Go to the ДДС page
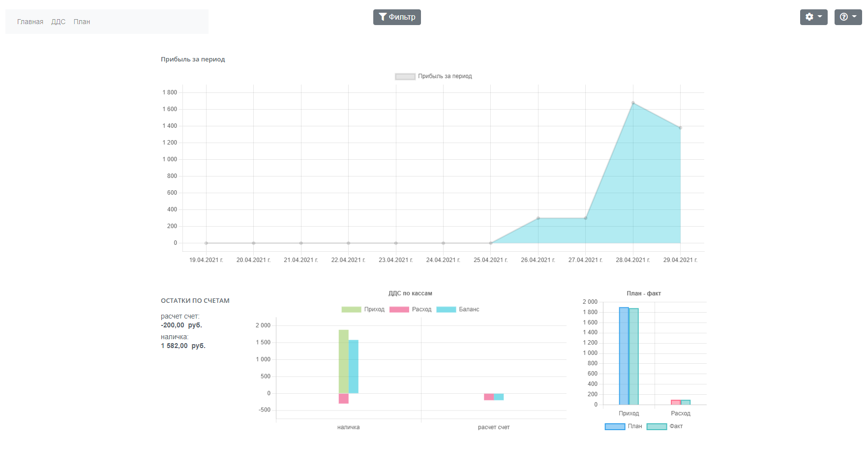Viewport: 868px width, 468px height. 58,22
